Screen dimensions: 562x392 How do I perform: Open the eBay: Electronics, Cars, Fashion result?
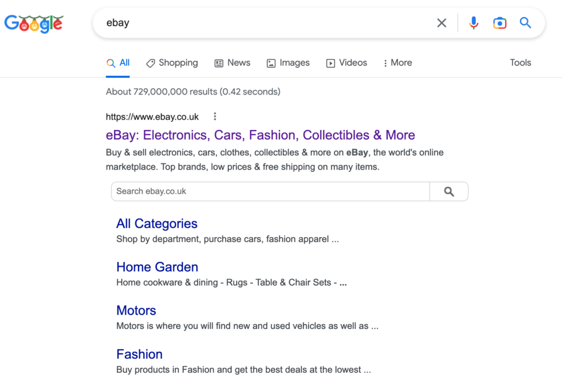pos(260,135)
